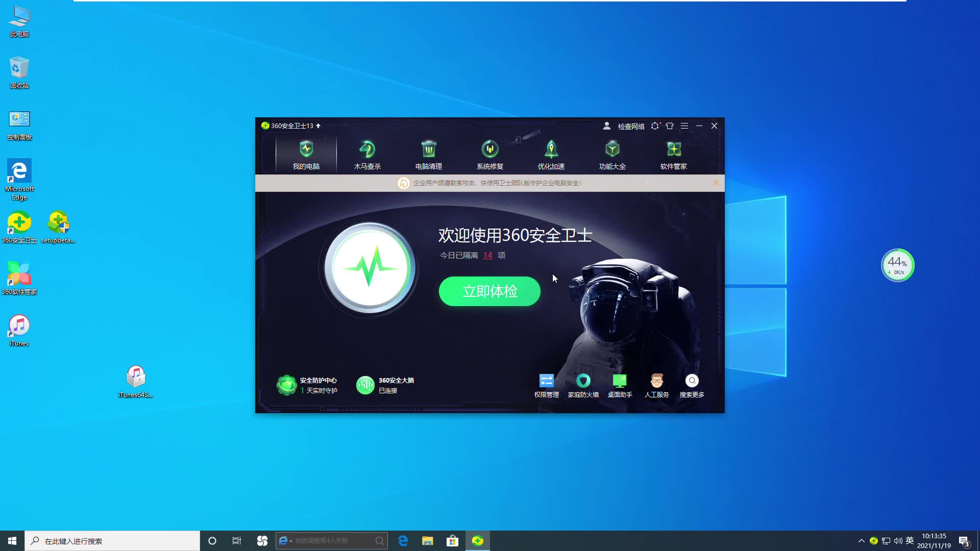Select the 控制面板 desktop icon
The height and width of the screenshot is (551, 980).
click(19, 125)
